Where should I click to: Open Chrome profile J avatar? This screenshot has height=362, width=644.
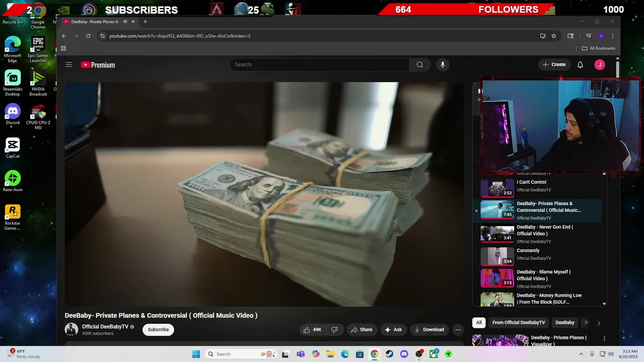click(601, 36)
